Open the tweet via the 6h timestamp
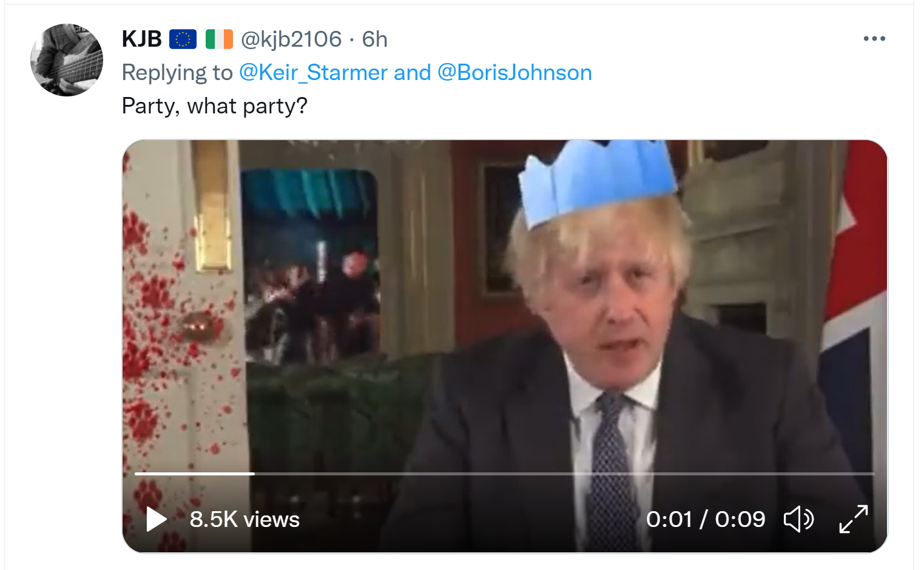Image resolution: width=924 pixels, height=570 pixels. [374, 39]
